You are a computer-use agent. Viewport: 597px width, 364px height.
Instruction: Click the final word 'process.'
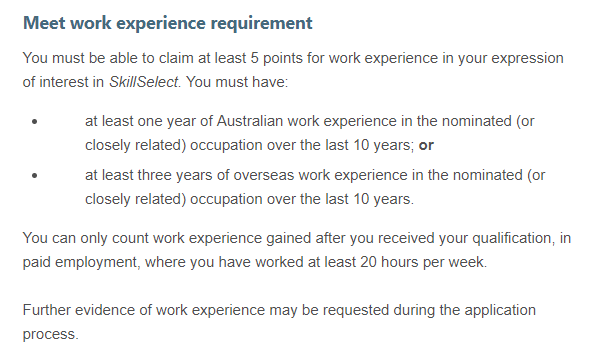coord(51,334)
